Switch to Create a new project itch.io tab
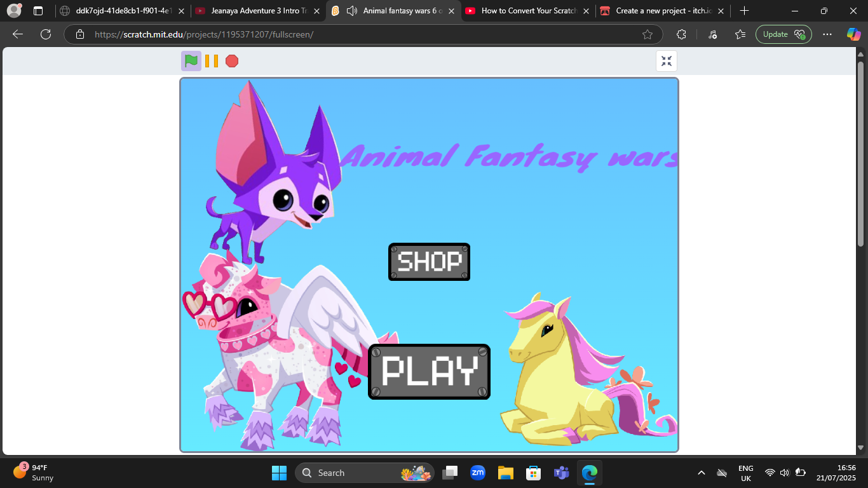Image resolution: width=868 pixels, height=488 pixels. (663, 11)
